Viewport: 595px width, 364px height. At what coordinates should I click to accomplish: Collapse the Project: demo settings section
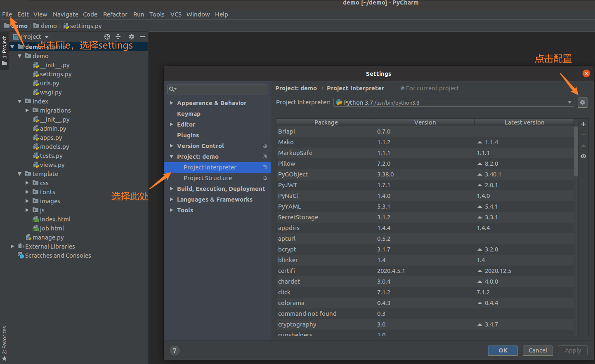coord(171,157)
